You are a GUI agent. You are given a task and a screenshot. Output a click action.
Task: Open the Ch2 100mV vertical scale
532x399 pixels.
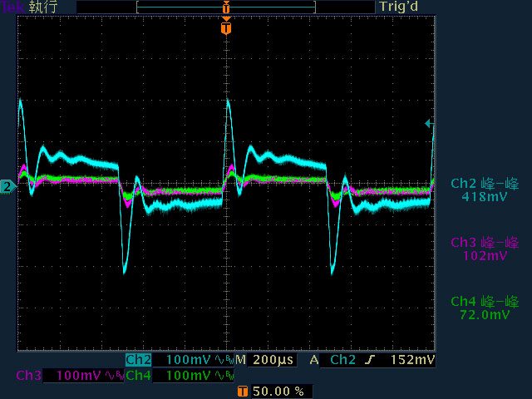coord(190,360)
